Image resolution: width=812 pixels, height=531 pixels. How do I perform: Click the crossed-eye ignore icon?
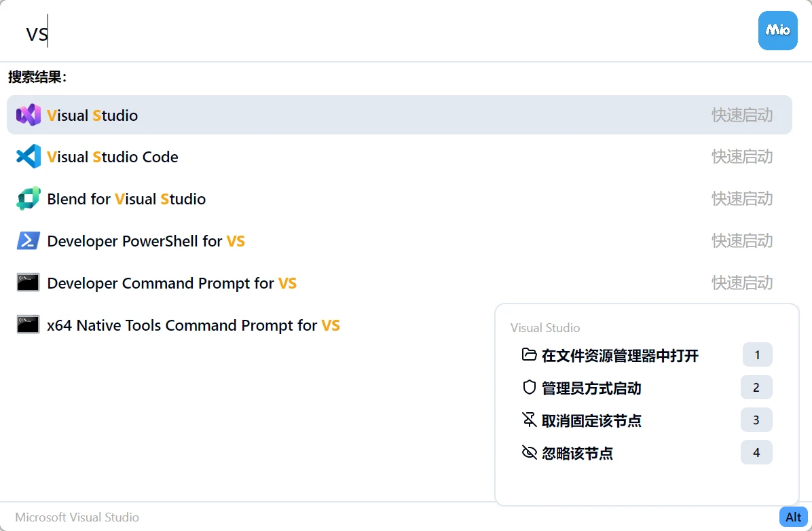click(x=529, y=452)
